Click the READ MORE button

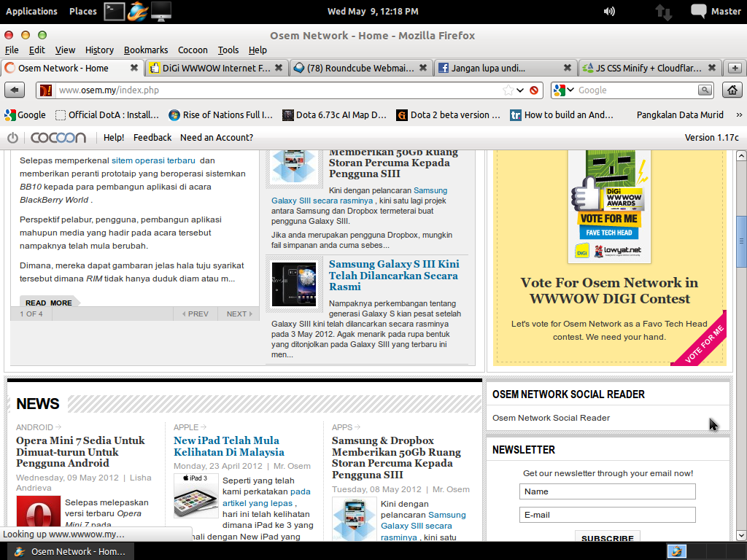pos(49,303)
